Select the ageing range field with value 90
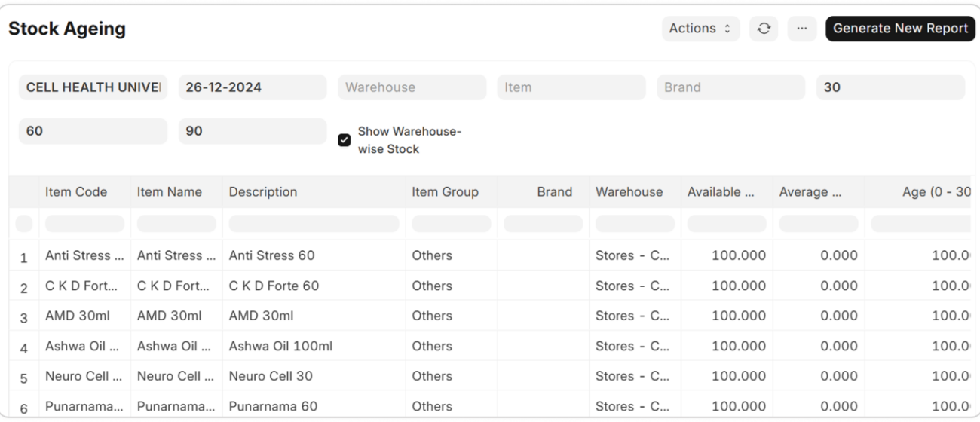 [x=252, y=131]
